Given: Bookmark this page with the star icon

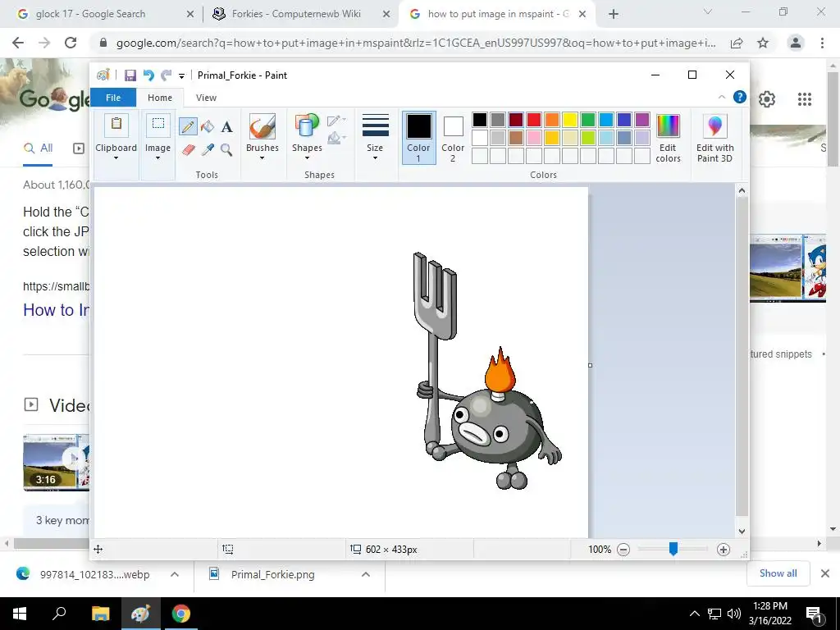Looking at the screenshot, I should (x=763, y=43).
